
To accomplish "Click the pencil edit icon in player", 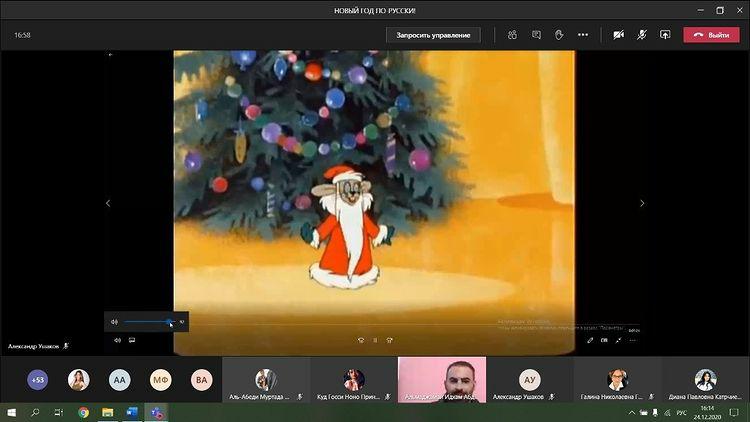I will [590, 340].
